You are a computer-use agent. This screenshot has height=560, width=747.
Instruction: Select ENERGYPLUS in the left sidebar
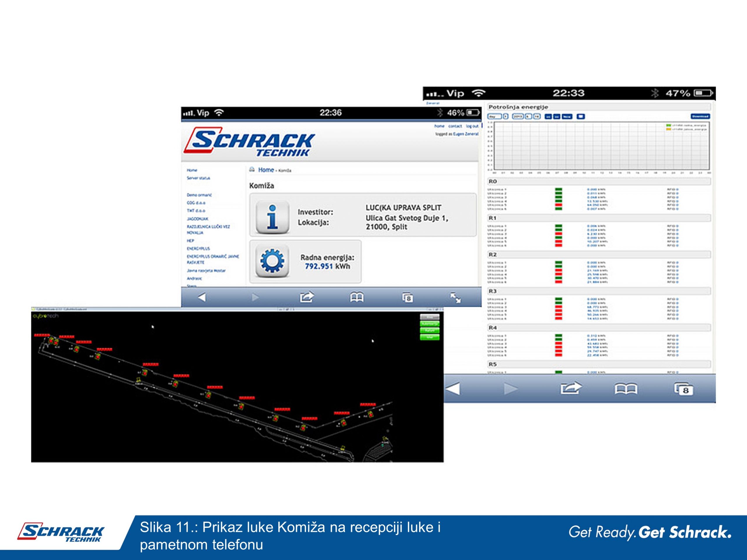(x=198, y=249)
